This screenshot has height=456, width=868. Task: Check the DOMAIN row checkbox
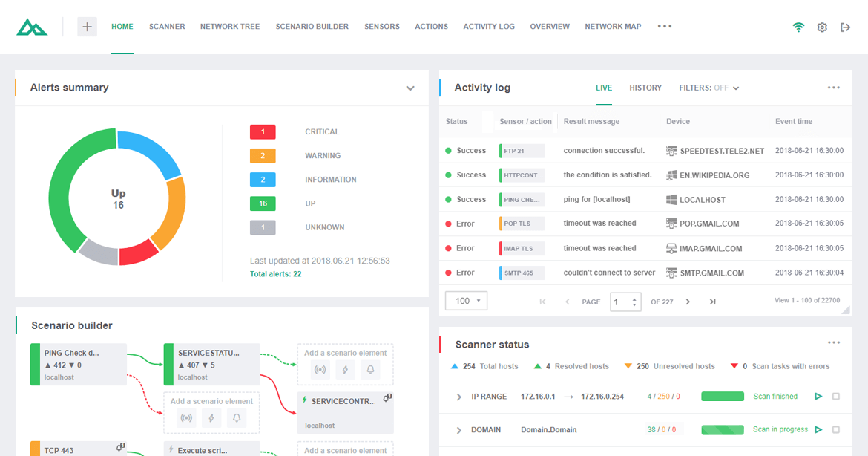point(836,429)
